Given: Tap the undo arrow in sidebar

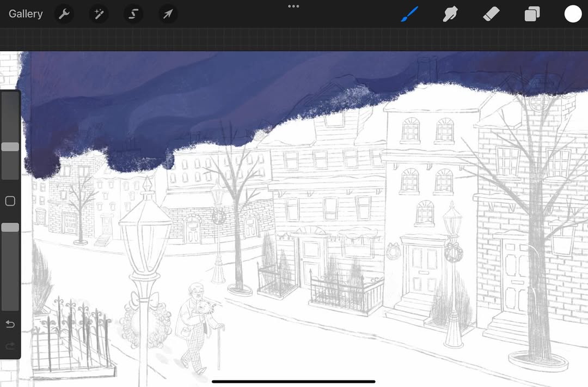Looking at the screenshot, I should point(10,325).
